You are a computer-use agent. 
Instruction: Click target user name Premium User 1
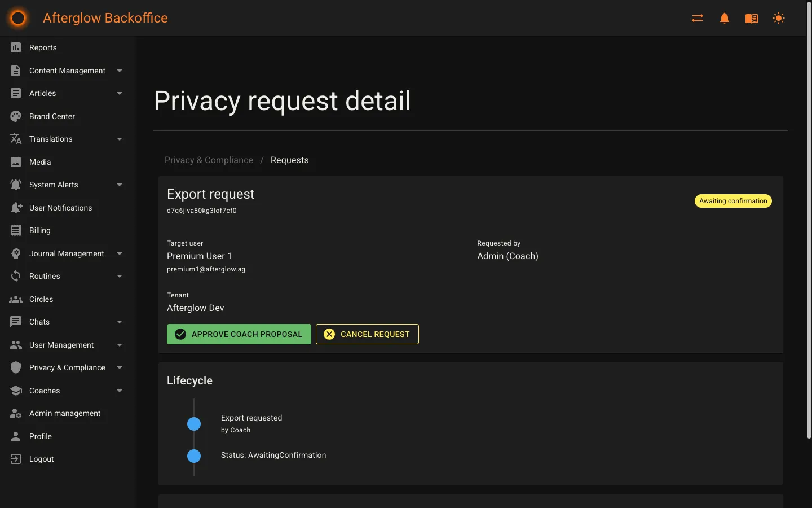tap(199, 256)
